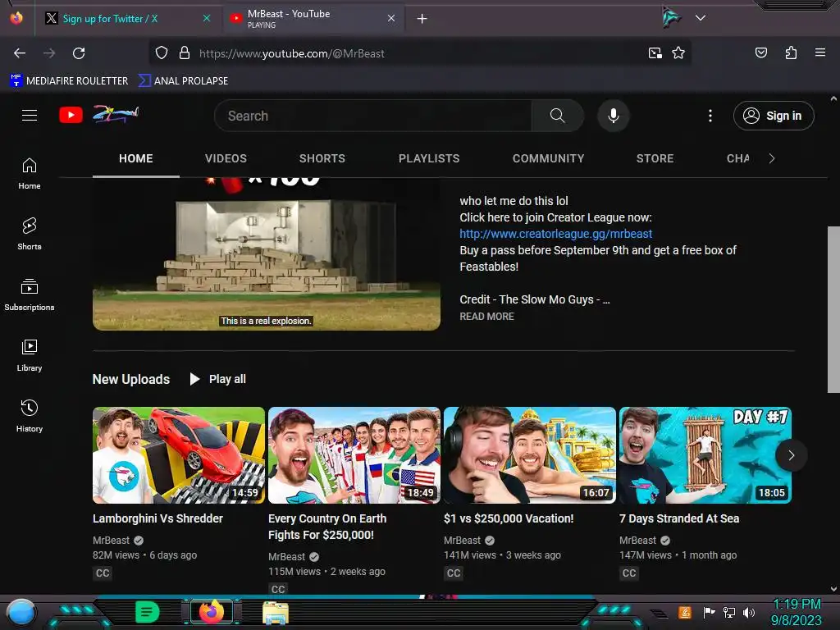Toggle picture-in-picture icon in address bar

655,53
